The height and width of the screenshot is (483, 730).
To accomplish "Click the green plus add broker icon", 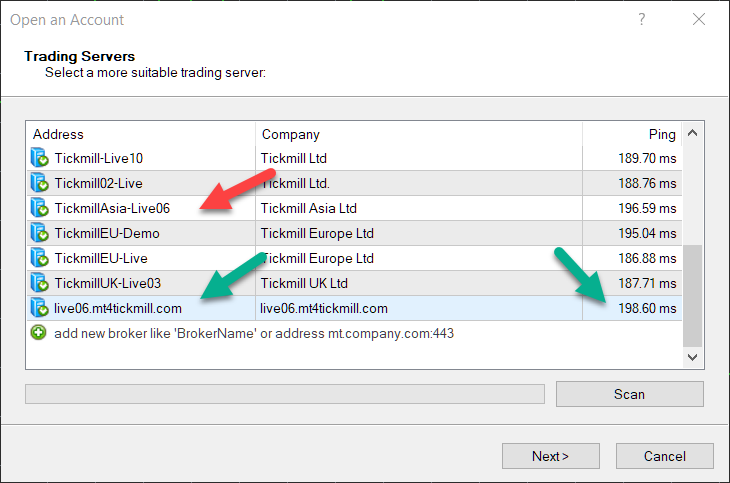I will [39, 333].
